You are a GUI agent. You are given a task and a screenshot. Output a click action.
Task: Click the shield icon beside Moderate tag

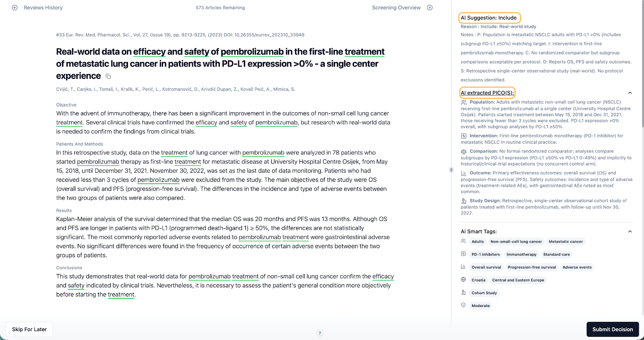pyautogui.click(x=463, y=305)
